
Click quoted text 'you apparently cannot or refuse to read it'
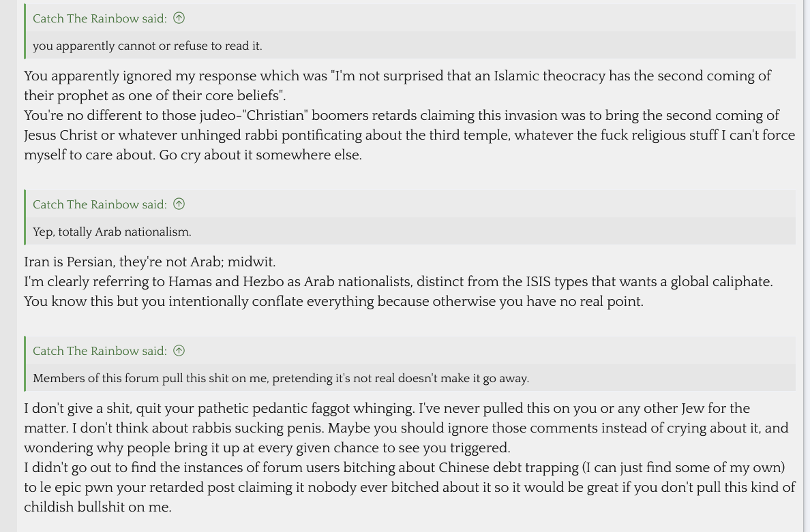tap(147, 46)
